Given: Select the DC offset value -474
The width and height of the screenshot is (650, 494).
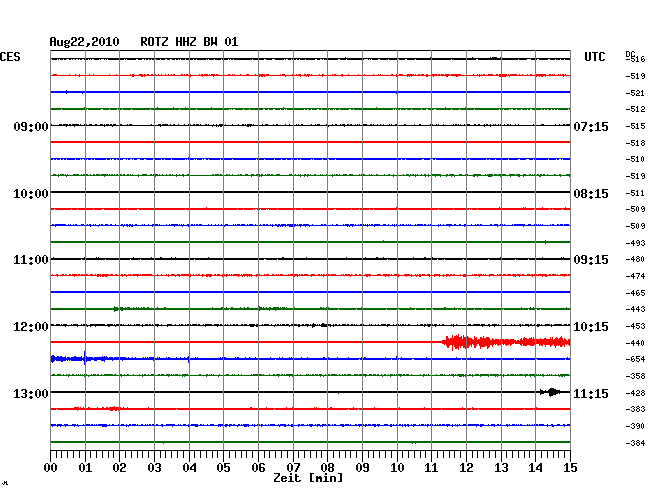Looking at the screenshot, I should [x=635, y=276].
